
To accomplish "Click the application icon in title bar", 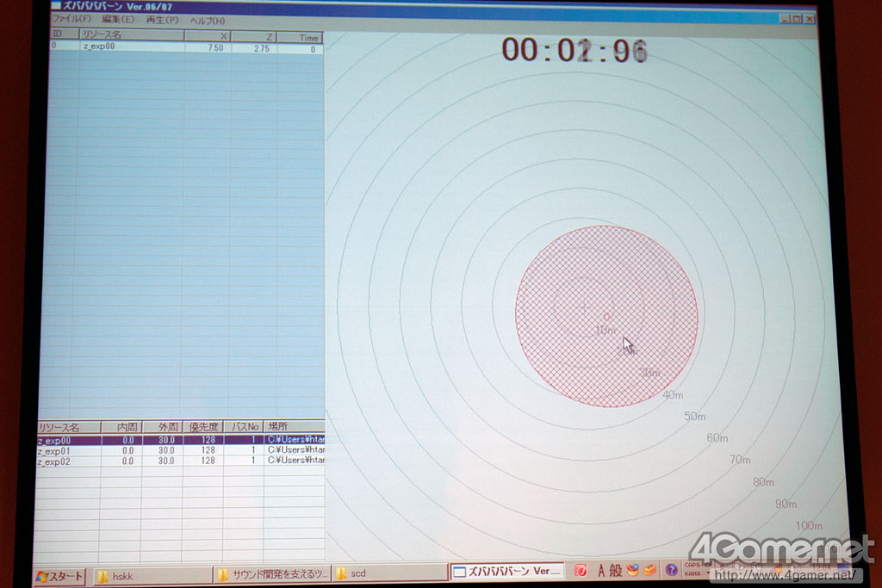I will (x=56, y=7).
